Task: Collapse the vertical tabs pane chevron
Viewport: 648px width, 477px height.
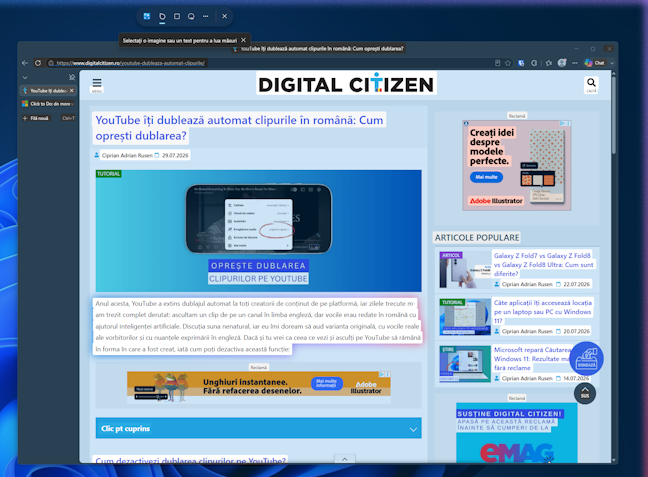Action: [25, 77]
